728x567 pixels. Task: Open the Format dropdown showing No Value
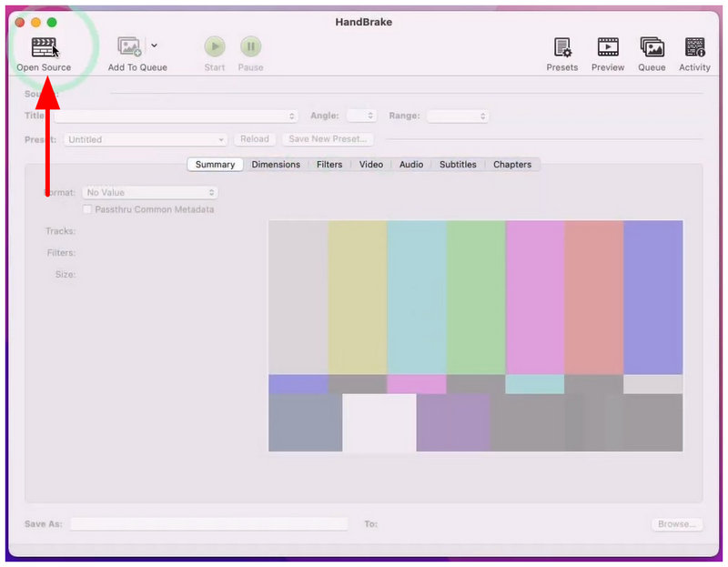click(x=150, y=192)
